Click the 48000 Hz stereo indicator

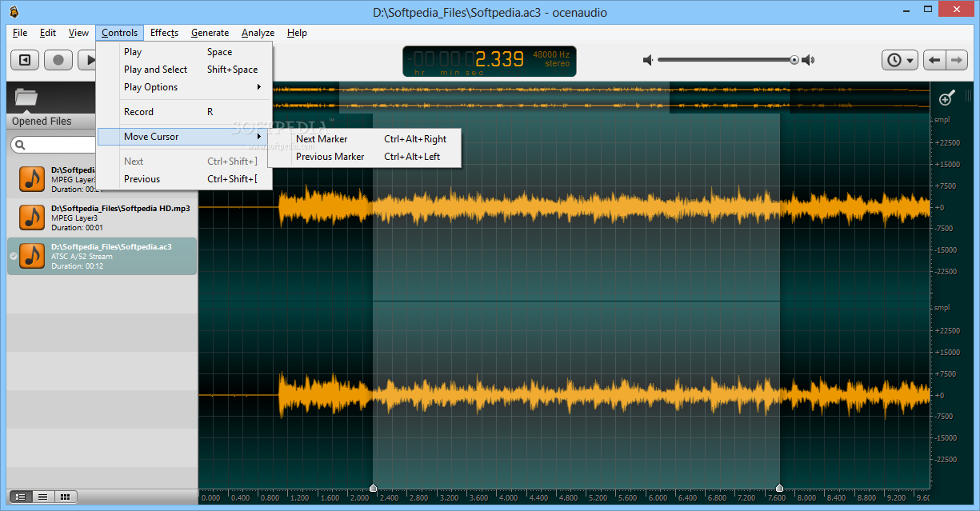pos(551,60)
